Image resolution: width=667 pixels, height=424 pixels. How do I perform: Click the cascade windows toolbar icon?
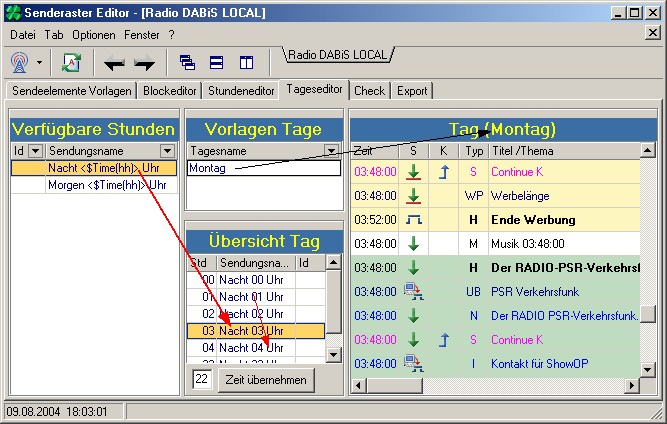[x=187, y=62]
